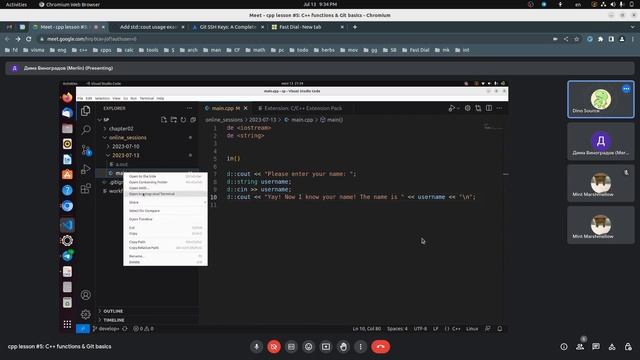Image resolution: width=640 pixels, height=360 pixels.
Task: Open the date and time clock menu
Action: pos(320,4)
